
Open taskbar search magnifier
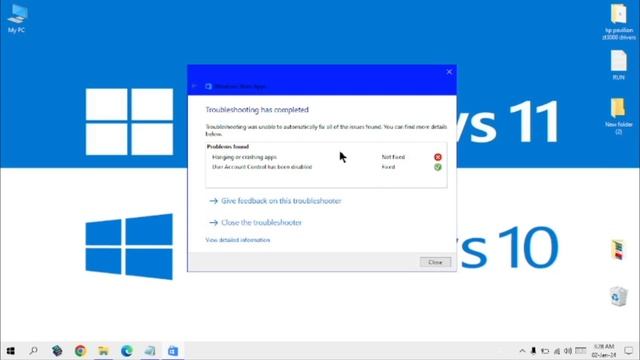tap(33, 351)
